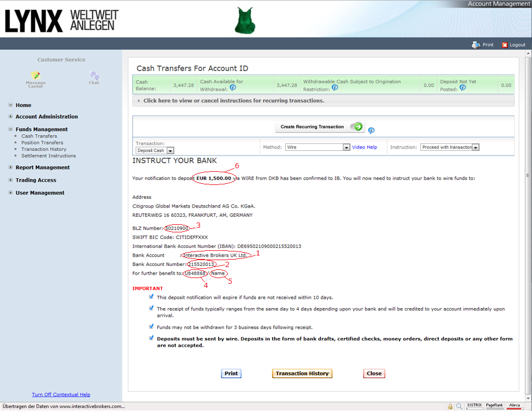The height and width of the screenshot is (411, 532).
Task: Select Cash Transfers in sidebar
Action: 39,136
